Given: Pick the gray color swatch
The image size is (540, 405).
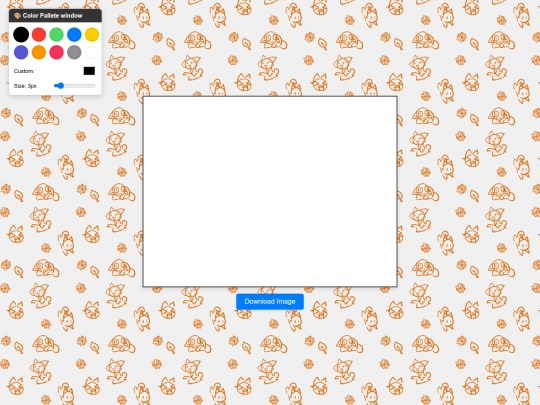Looking at the screenshot, I should click(74, 52).
